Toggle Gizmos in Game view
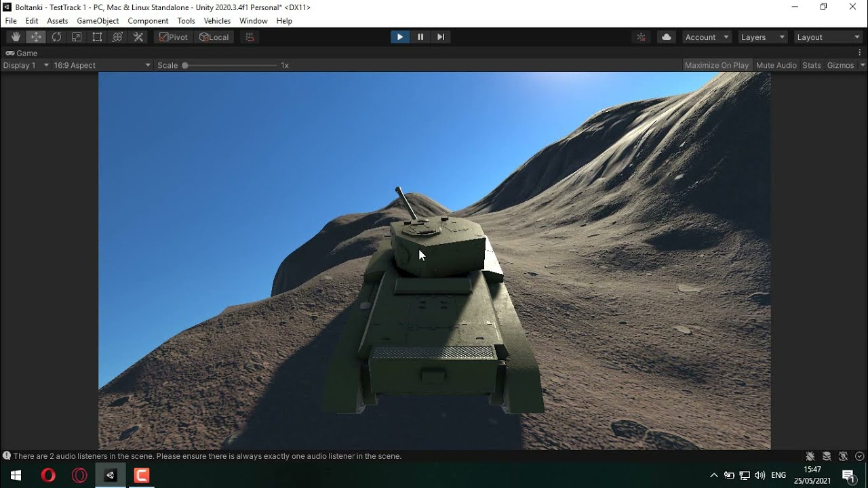 click(840, 65)
